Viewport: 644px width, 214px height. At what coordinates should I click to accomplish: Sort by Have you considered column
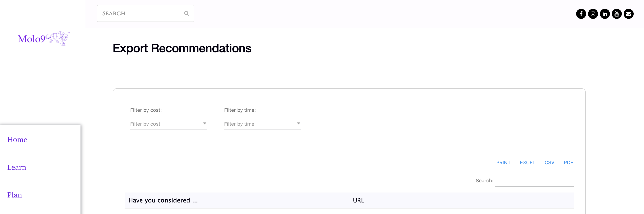tap(163, 200)
